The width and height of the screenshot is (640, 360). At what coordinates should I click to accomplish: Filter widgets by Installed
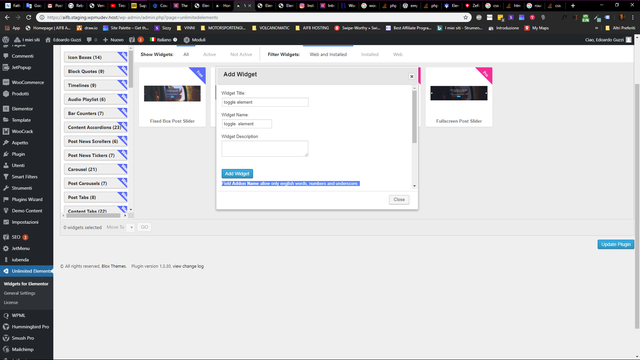(370, 54)
